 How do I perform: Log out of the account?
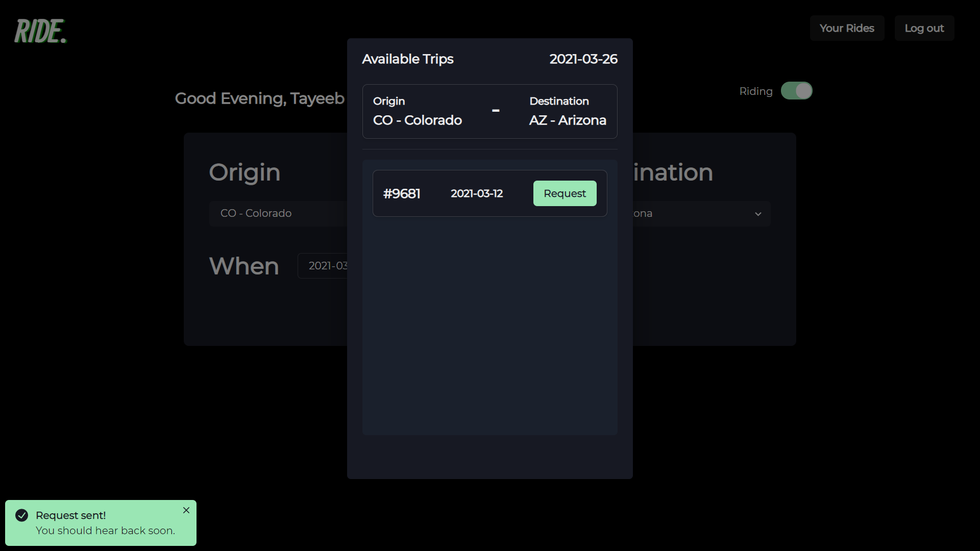(924, 28)
